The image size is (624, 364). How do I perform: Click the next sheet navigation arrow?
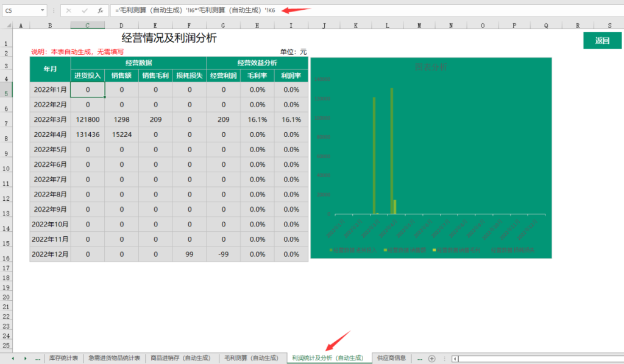[26, 358]
